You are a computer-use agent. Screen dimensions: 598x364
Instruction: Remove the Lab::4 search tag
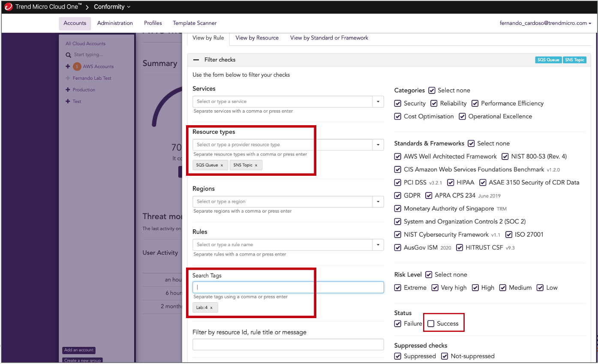pos(211,308)
